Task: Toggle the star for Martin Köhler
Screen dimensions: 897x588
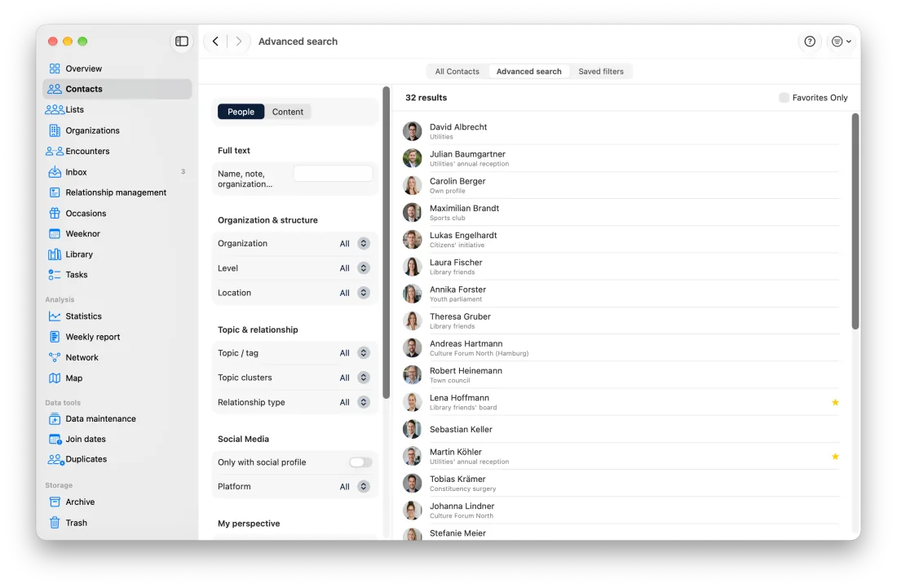Action: pos(835,457)
